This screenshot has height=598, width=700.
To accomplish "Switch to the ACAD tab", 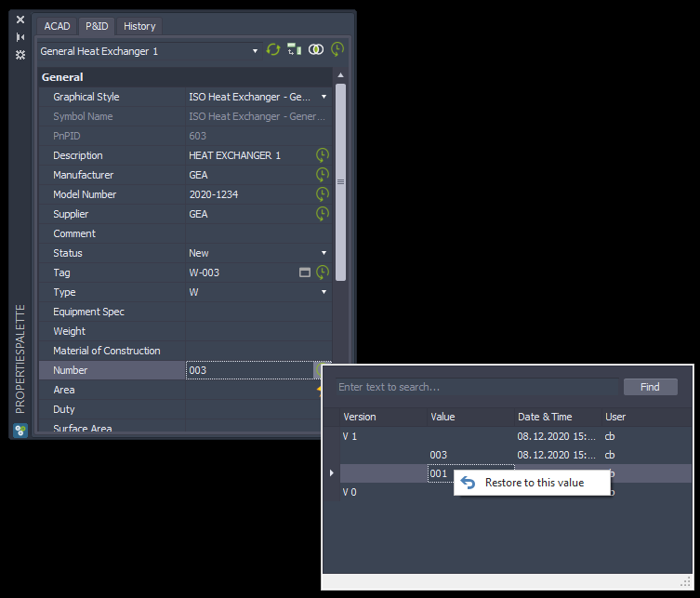I will point(57,26).
